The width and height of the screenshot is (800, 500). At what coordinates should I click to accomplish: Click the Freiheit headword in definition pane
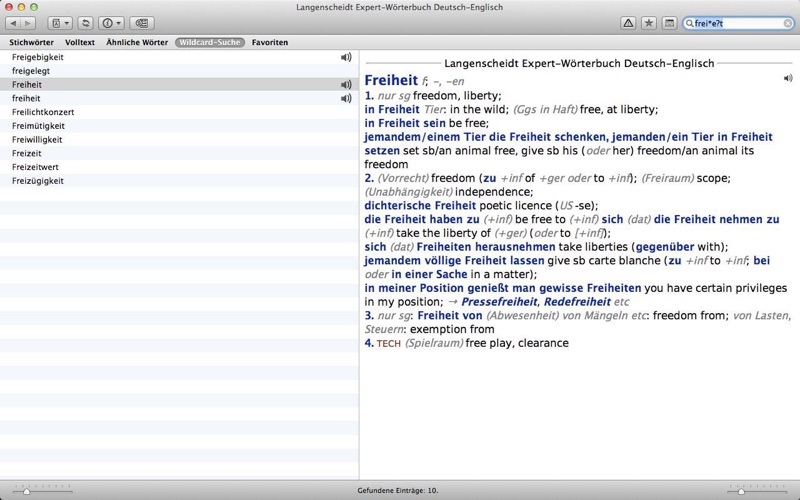point(391,80)
